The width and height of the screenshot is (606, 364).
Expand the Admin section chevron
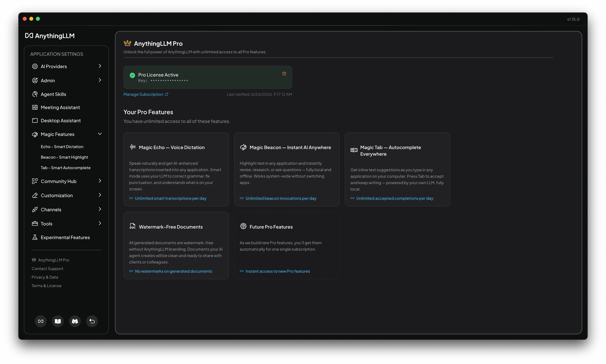[x=100, y=80]
